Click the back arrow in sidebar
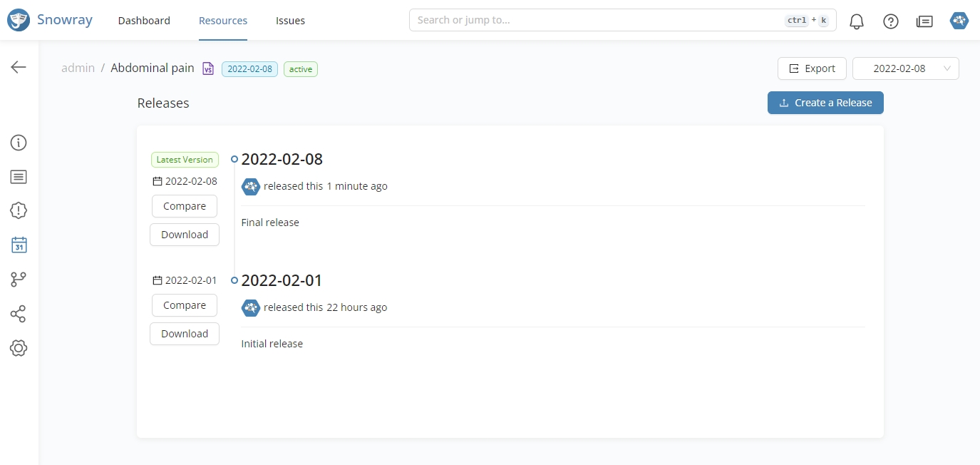 tap(19, 67)
